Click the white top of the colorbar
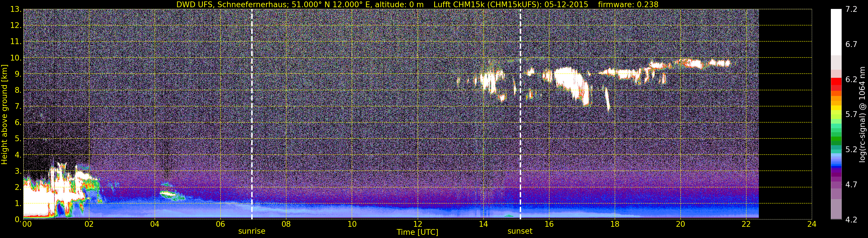The image size is (868, 238). coord(836,32)
